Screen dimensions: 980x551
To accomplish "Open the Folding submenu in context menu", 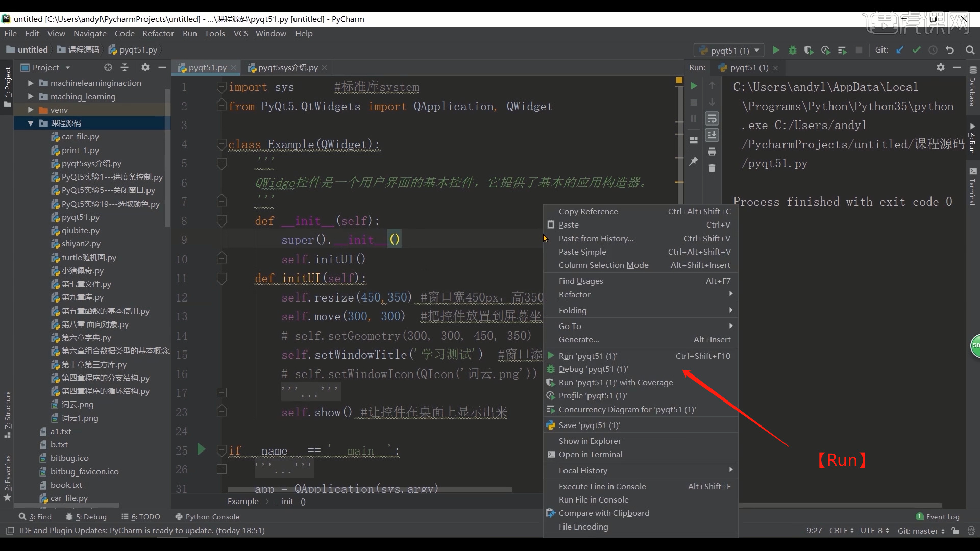I will click(x=641, y=310).
